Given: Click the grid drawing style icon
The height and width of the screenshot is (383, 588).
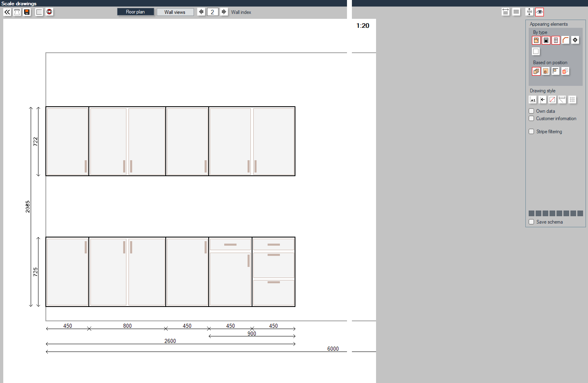Looking at the screenshot, I should click(x=572, y=100).
